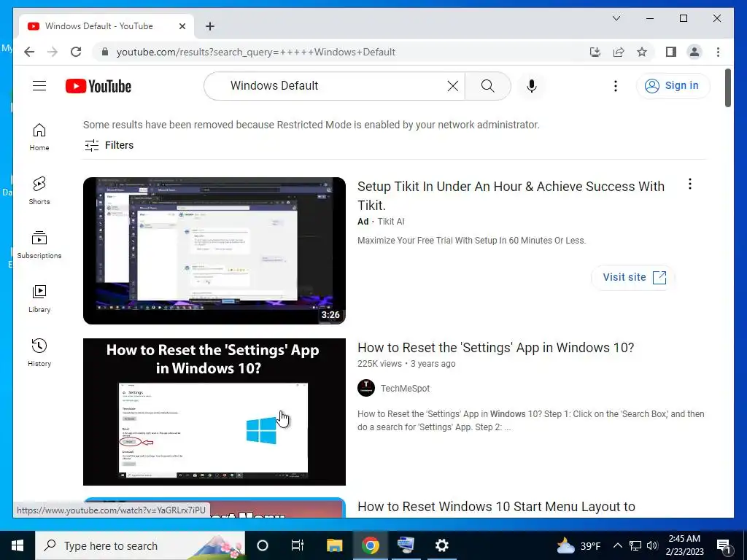Open Cortana from the taskbar
This screenshot has width=747, height=560.
[263, 545]
